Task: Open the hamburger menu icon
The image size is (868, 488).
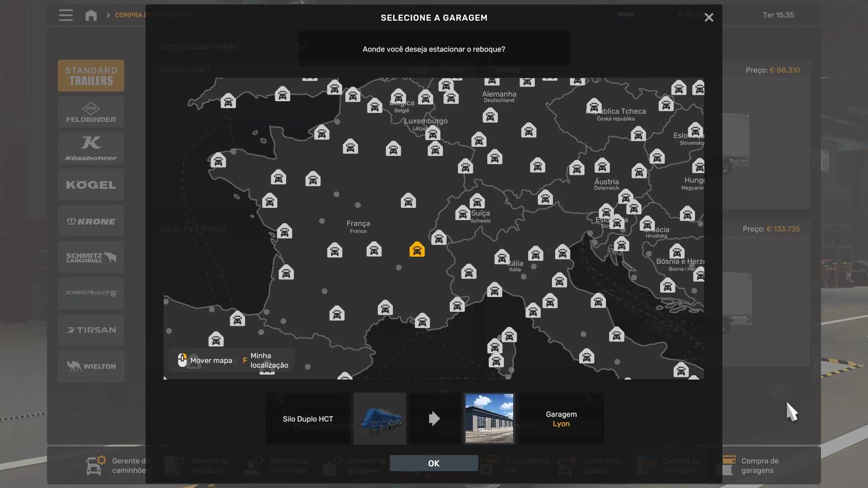Action: [x=66, y=15]
